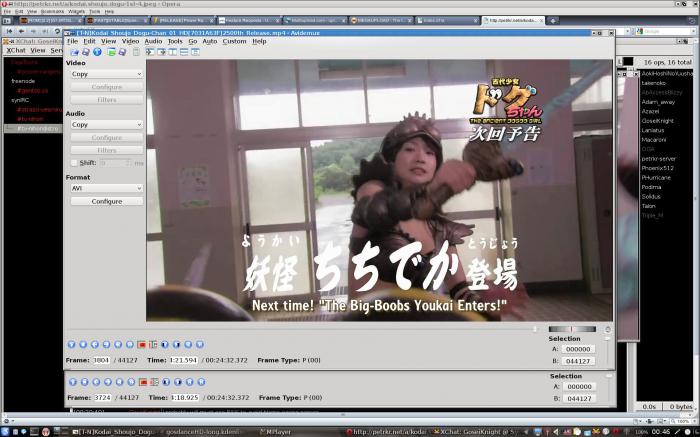Click Selection A field in front window

tap(578, 349)
